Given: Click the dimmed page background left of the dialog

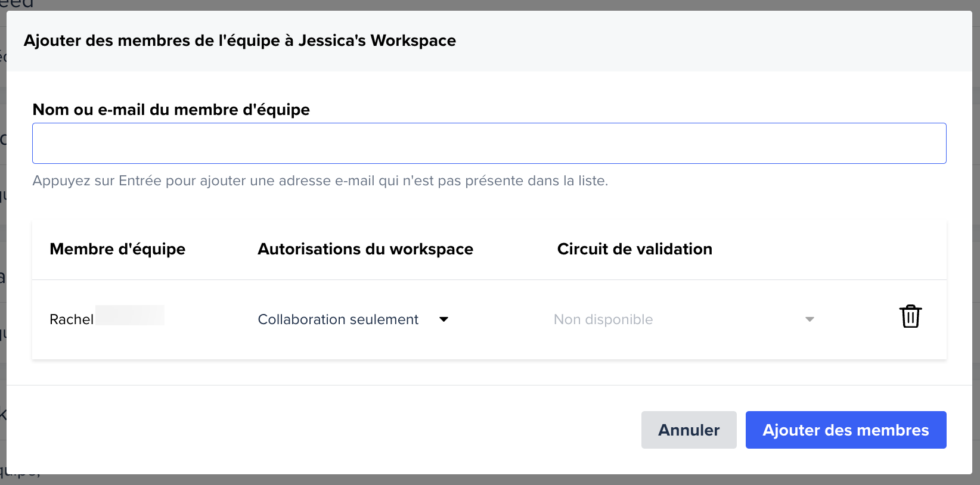Looking at the screenshot, I should (x=2, y=238).
